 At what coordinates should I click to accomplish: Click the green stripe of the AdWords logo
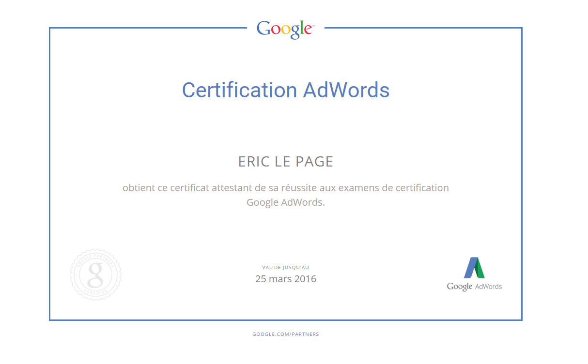coord(479,269)
